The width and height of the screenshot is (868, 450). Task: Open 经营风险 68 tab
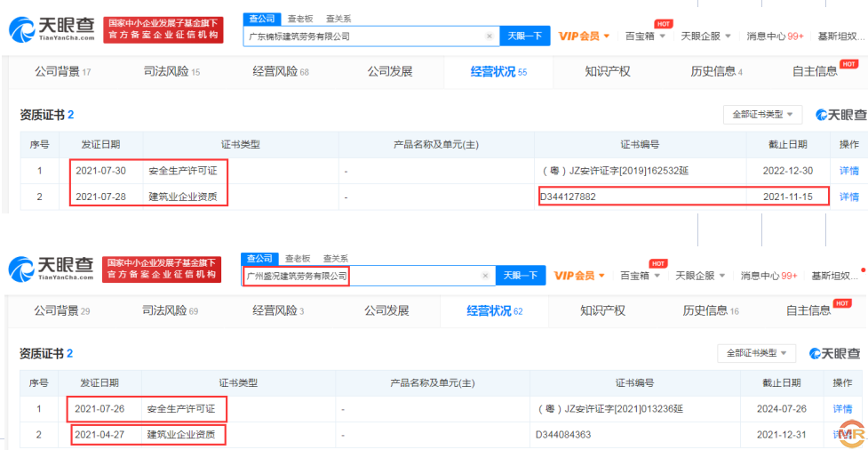coord(281,71)
